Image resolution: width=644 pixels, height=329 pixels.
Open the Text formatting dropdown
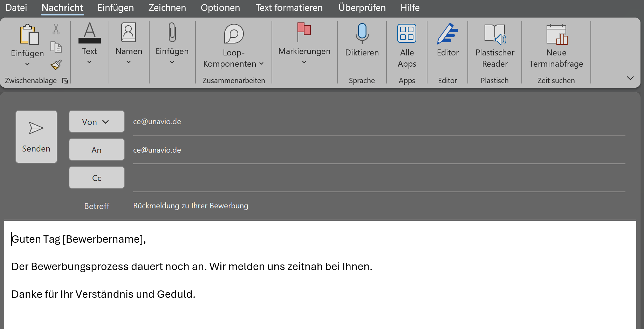pyautogui.click(x=89, y=43)
